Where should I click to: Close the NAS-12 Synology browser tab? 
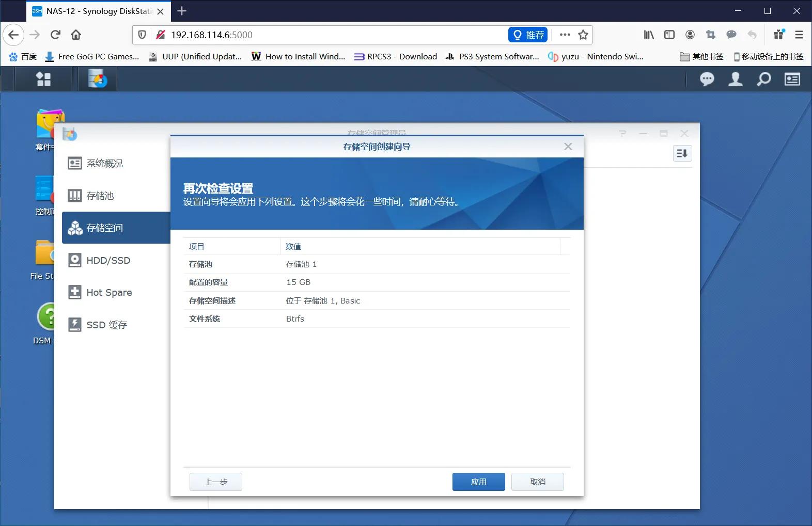pos(161,11)
